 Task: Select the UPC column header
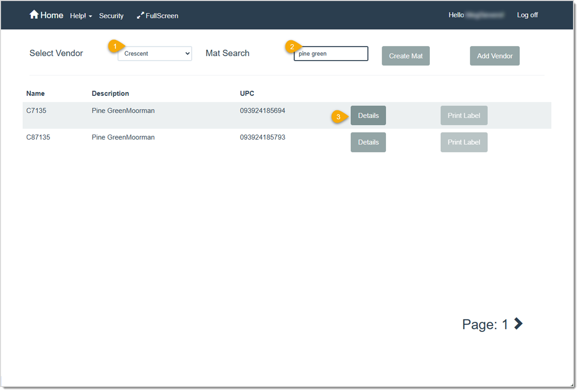[247, 93]
